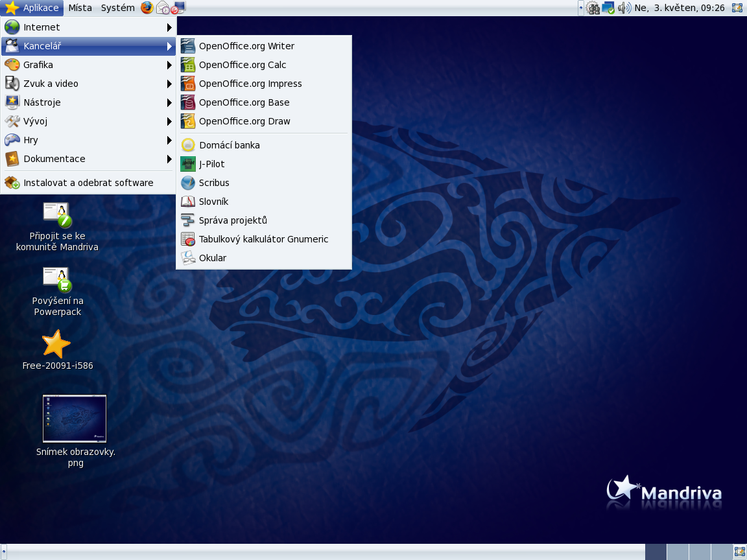Open the Okular document viewer
This screenshot has height=560, width=747.
point(264,258)
